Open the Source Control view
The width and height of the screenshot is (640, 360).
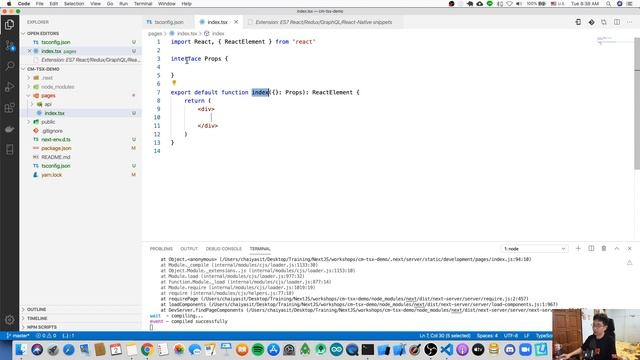pyautogui.click(x=9, y=46)
